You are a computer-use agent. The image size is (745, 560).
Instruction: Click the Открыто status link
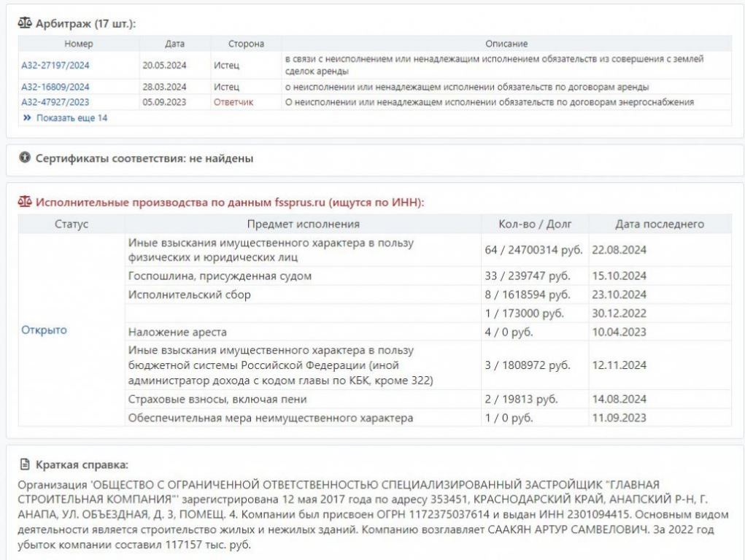tap(44, 330)
